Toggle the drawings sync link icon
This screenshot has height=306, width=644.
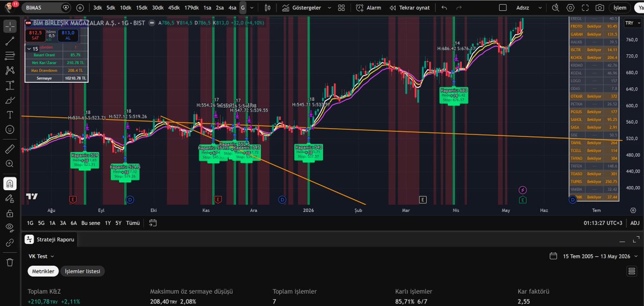(x=10, y=243)
